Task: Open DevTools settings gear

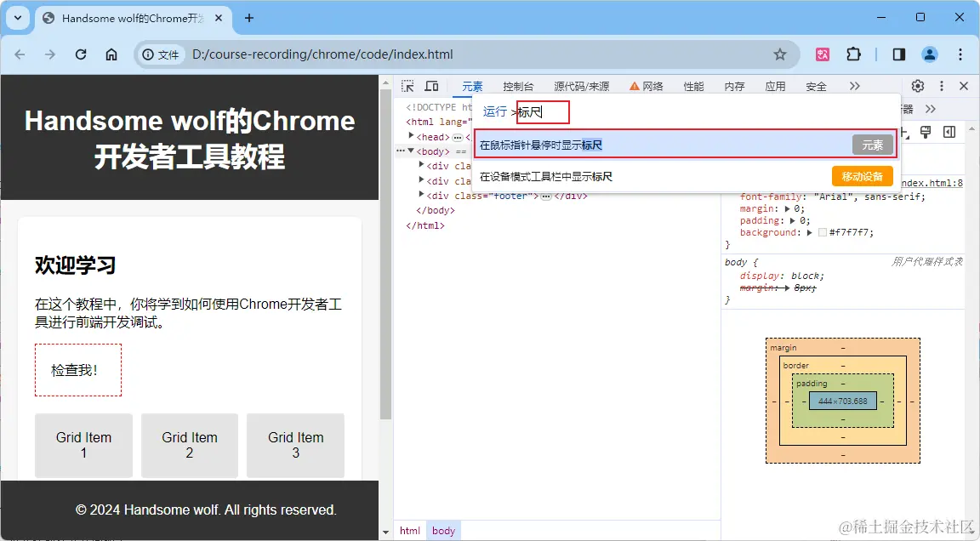Action: (918, 86)
